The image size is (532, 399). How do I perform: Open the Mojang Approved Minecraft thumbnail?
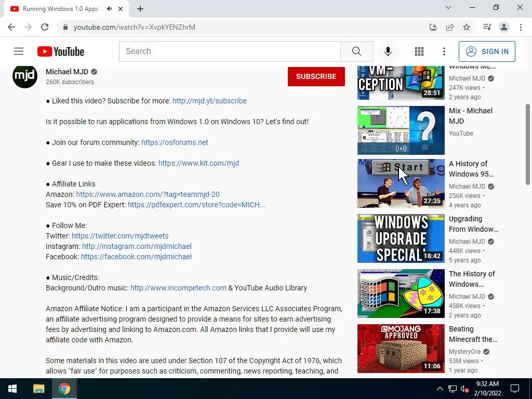401,349
